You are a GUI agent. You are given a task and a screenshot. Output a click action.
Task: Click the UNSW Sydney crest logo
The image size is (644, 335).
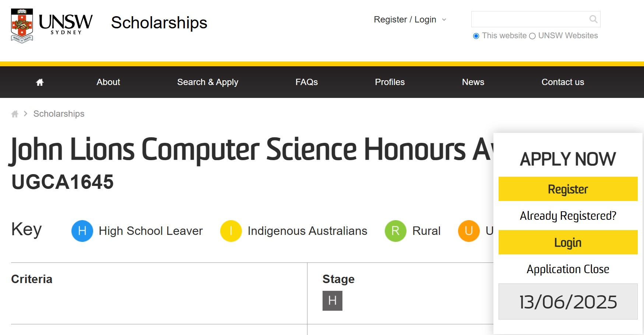[22, 25]
